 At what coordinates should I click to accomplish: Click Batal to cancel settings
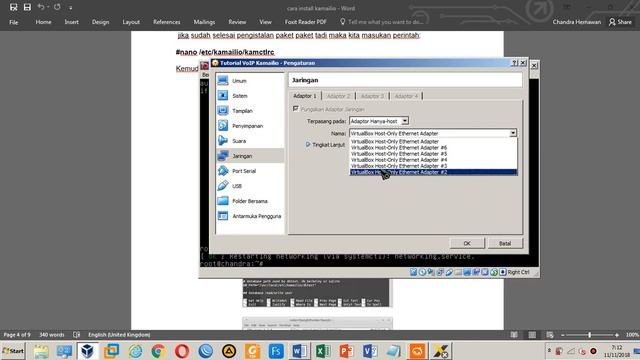[505, 243]
